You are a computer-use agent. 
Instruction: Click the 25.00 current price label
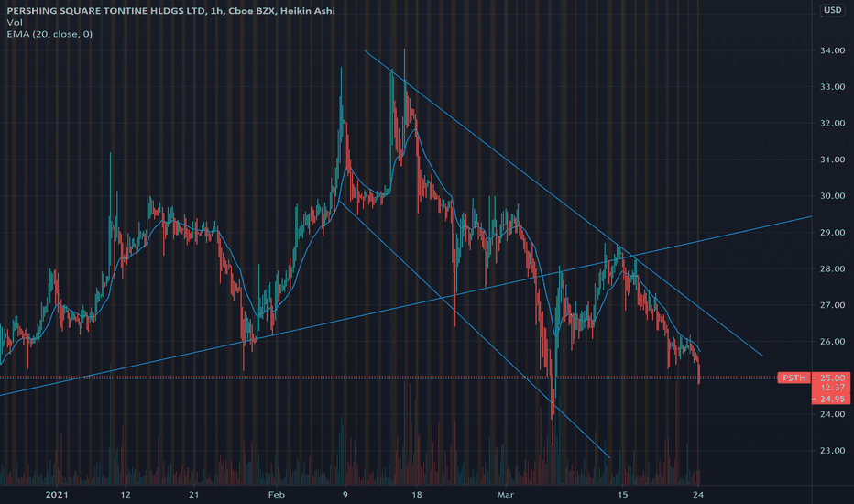[x=832, y=378]
